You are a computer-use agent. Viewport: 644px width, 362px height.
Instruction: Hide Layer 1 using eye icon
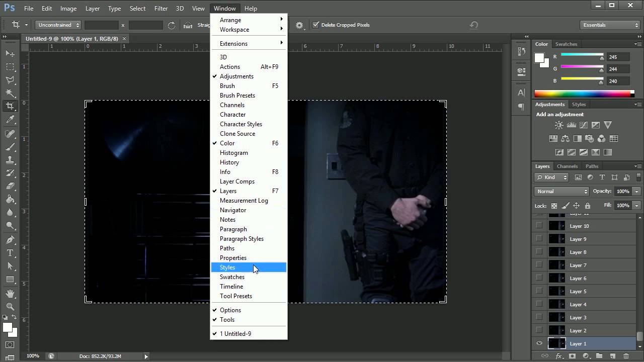tap(539, 343)
